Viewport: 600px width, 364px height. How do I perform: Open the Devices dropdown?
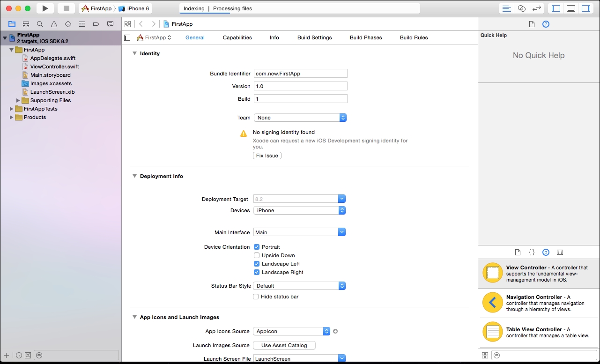[299, 210]
